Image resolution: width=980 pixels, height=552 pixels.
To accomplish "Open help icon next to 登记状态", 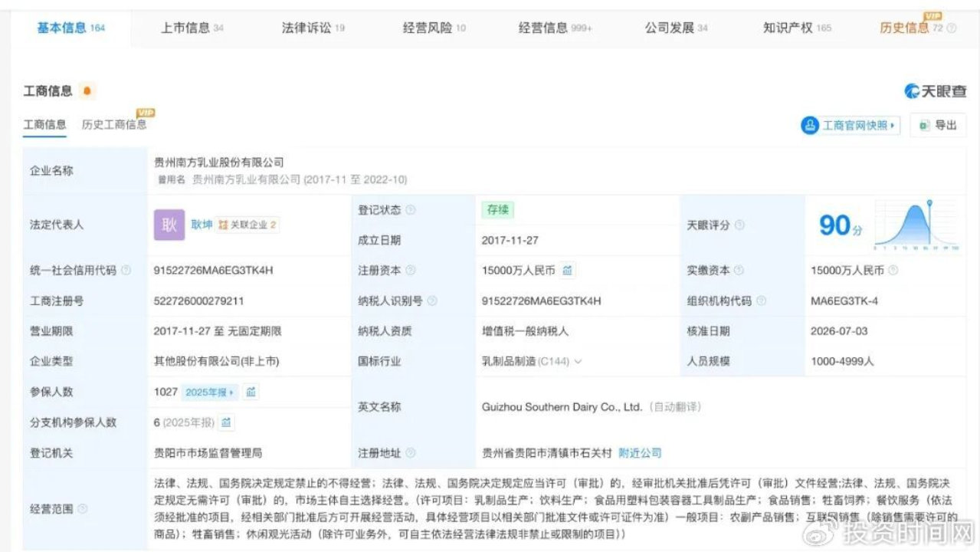I will [411, 210].
